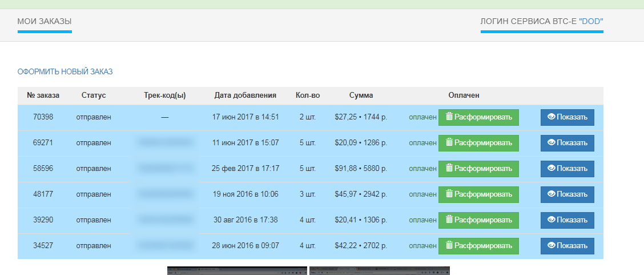The image size is (644, 275).
Task: Click trash icon for order 39290
Action: click(x=449, y=220)
